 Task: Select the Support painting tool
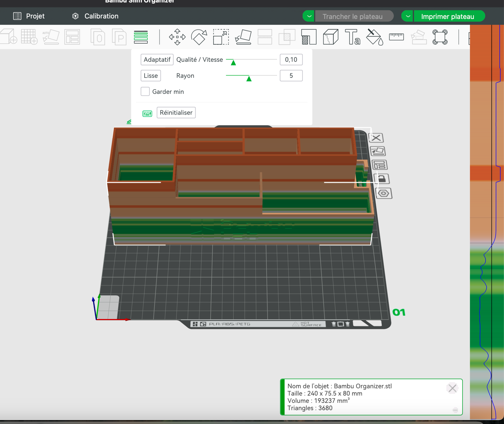tap(309, 37)
